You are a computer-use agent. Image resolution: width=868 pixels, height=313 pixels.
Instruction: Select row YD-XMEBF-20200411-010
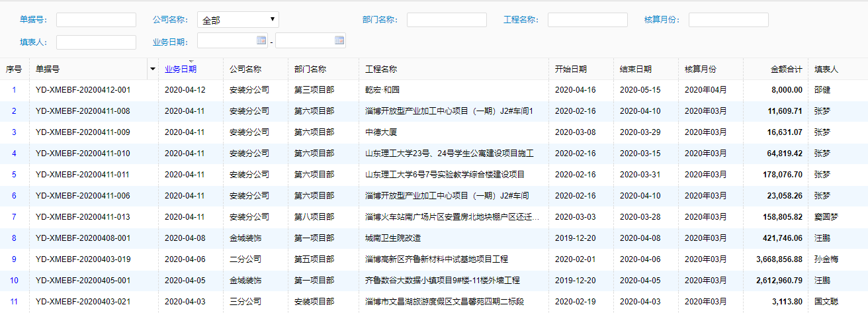pos(434,154)
